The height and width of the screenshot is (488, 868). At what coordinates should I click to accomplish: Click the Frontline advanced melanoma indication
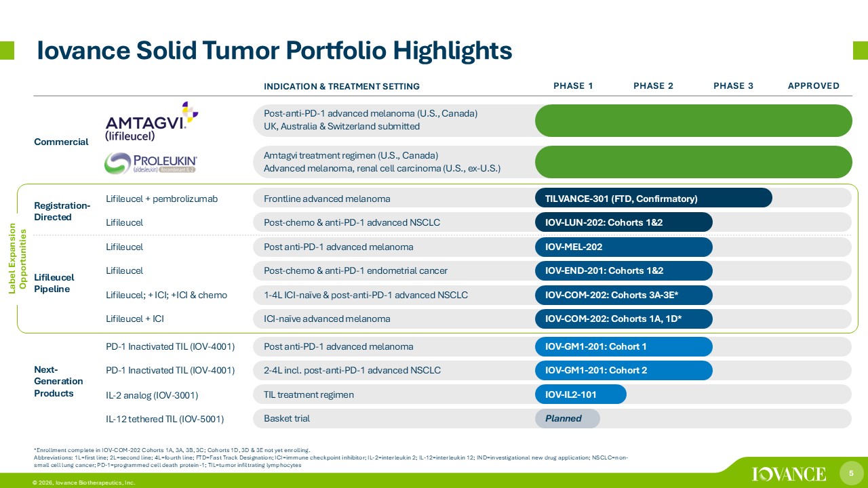point(327,198)
